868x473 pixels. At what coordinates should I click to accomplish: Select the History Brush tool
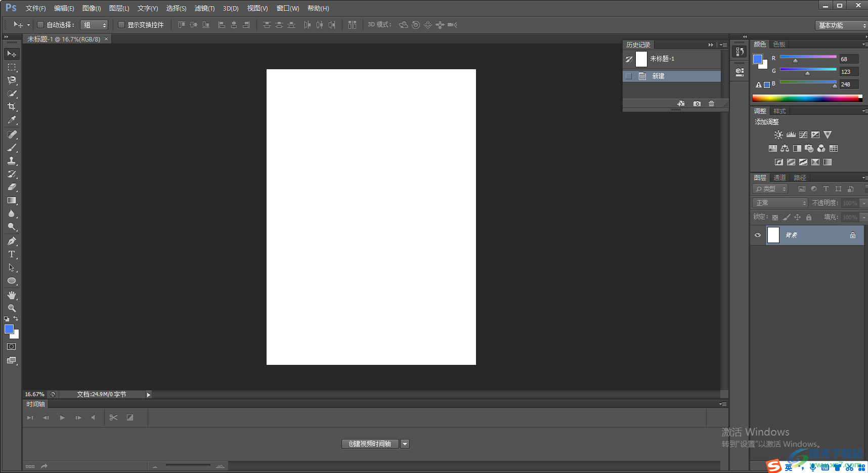[12, 174]
